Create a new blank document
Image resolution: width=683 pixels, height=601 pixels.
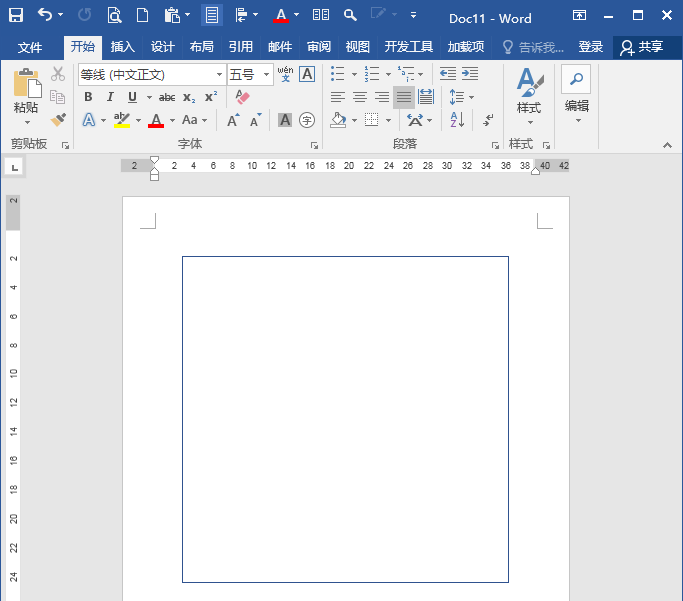point(142,15)
